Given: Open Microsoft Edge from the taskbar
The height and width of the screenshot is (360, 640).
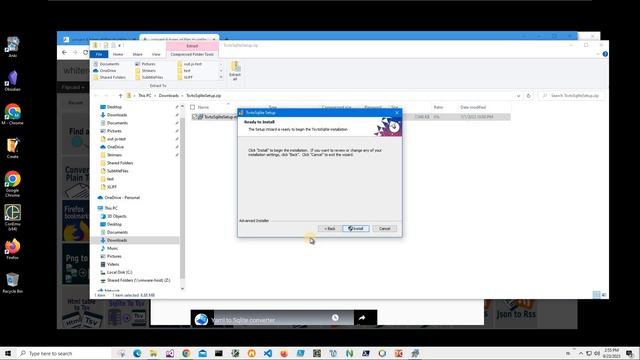Looking at the screenshot, I should [x=137, y=353].
